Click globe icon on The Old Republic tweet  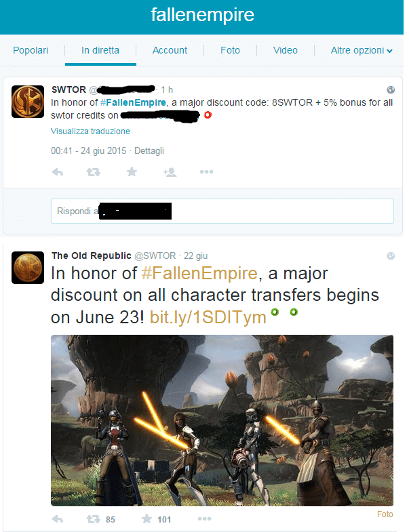pos(391,255)
